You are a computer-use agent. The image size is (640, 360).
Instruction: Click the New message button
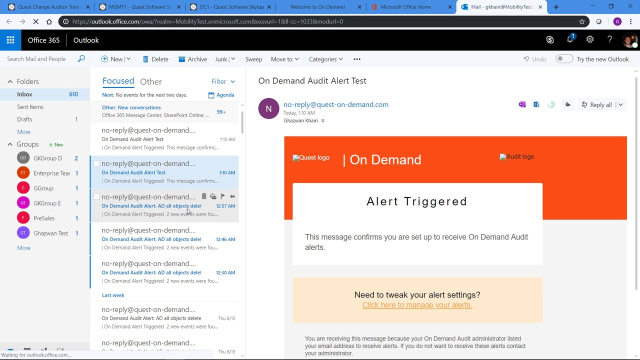point(111,59)
